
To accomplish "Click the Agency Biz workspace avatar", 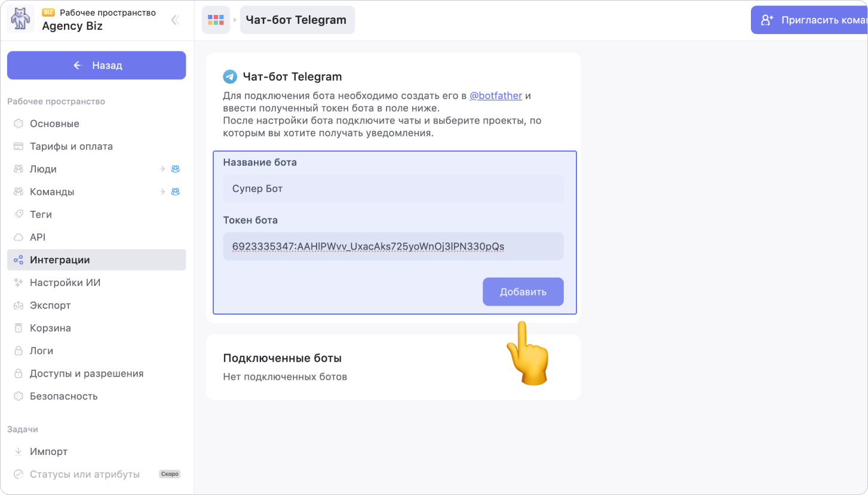I will coord(20,19).
